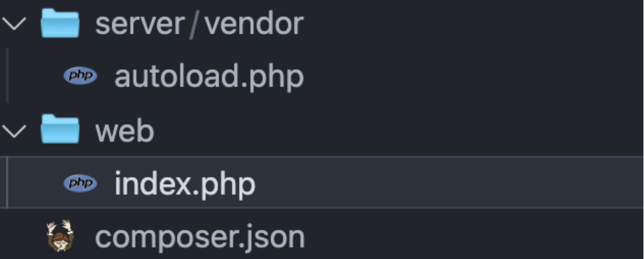Collapse the server/vendor folder chevron
The width and height of the screenshot is (644, 259).
pyautogui.click(x=13, y=24)
